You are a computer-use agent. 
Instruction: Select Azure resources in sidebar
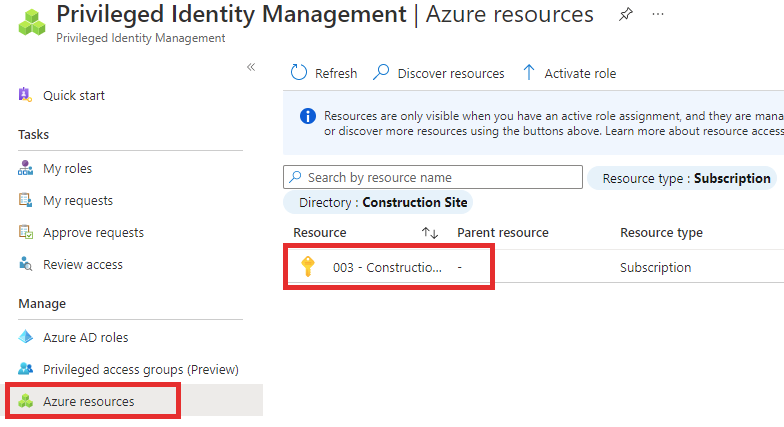pos(88,402)
